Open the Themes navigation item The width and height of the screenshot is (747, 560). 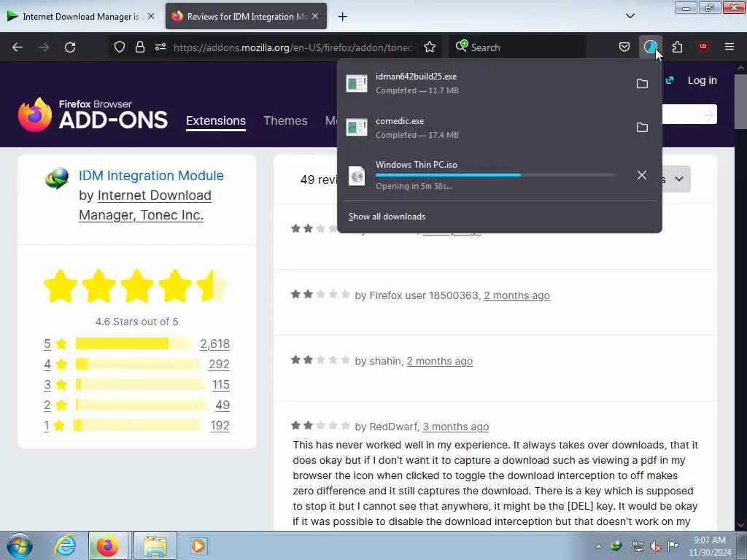[x=285, y=120]
